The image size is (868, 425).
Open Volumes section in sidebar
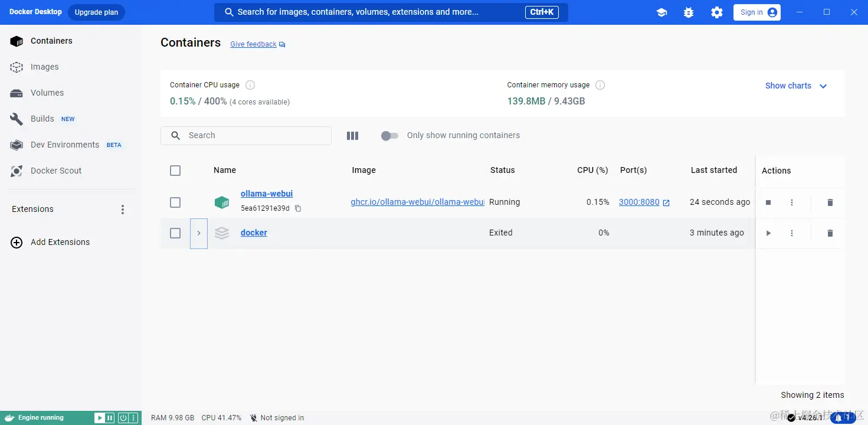pyautogui.click(x=71, y=93)
